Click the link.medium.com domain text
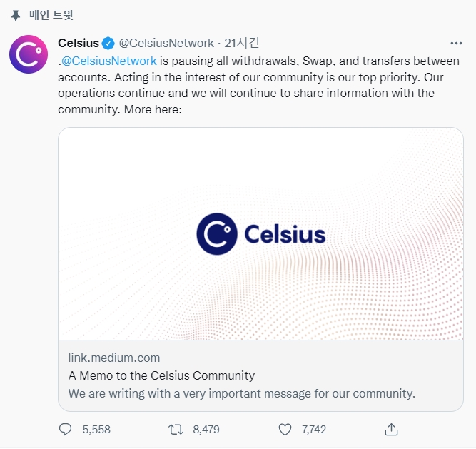Image resolution: width=476 pixels, height=449 pixels. pos(114,358)
